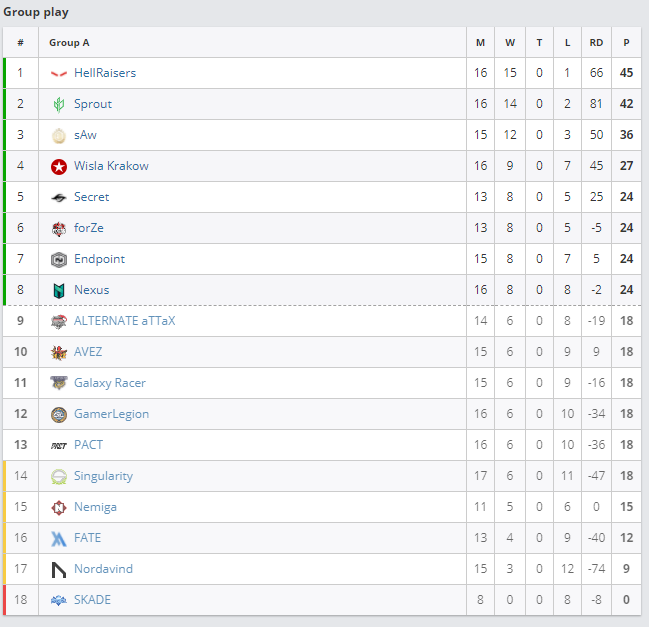Image resolution: width=649 pixels, height=627 pixels.
Task: Open the Galaxy Racer team page
Action: (x=109, y=383)
